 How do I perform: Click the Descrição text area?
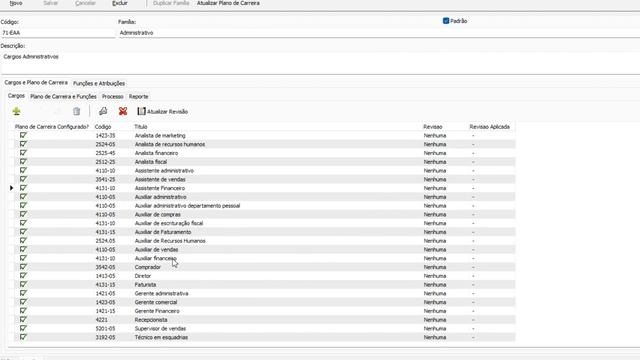320,62
